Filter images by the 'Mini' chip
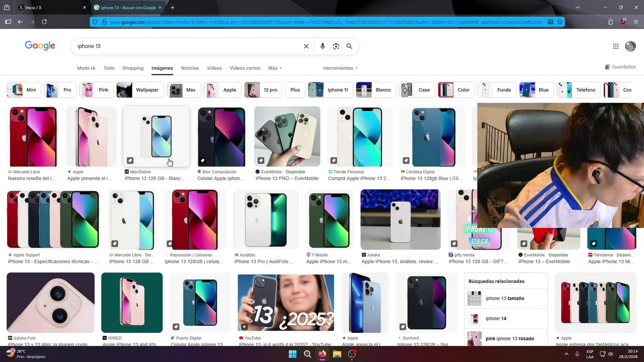 pyautogui.click(x=23, y=90)
